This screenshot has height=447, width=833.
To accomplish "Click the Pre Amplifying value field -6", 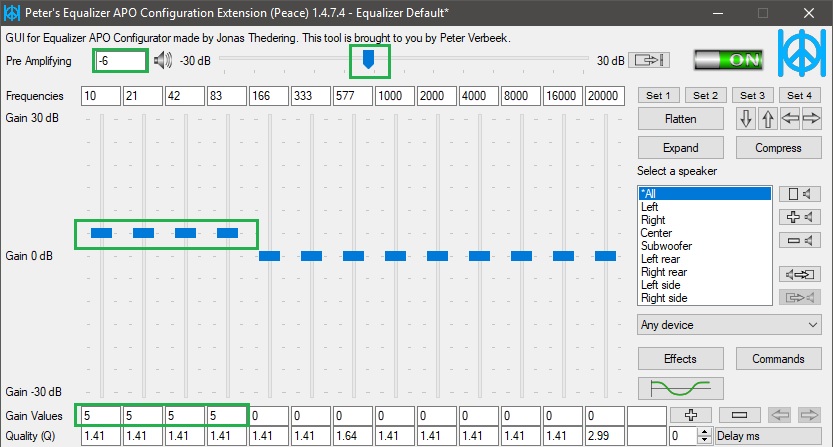I will [121, 61].
